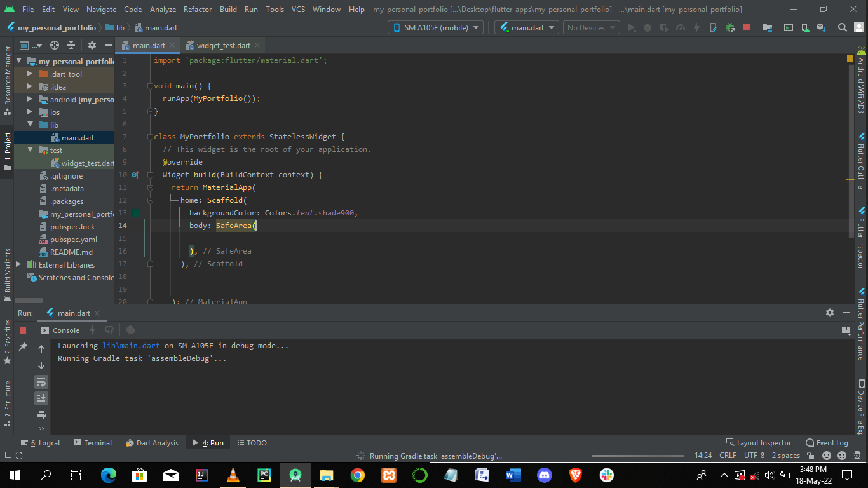Click teal color swatch in editor gutter

coord(135,213)
